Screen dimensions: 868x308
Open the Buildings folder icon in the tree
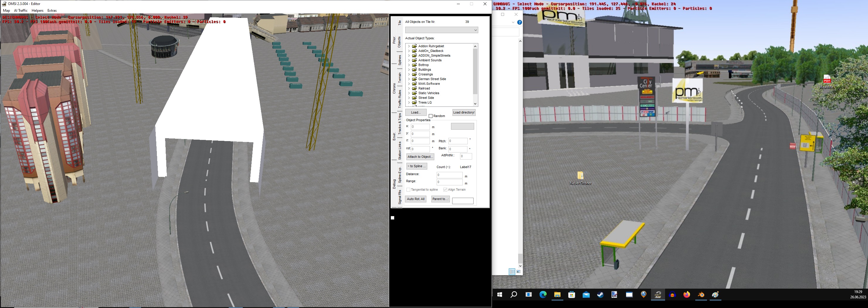click(414, 70)
